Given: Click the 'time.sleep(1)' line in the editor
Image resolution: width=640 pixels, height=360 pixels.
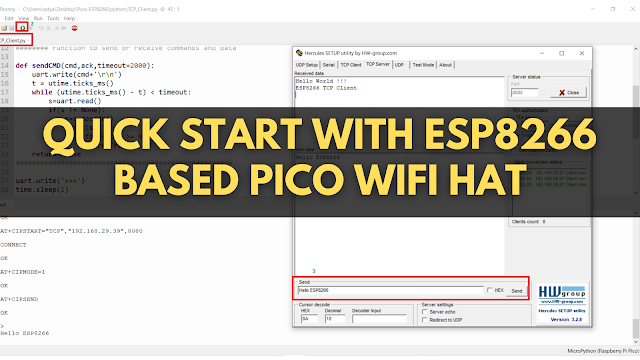Looking at the screenshot, I should (42, 190).
